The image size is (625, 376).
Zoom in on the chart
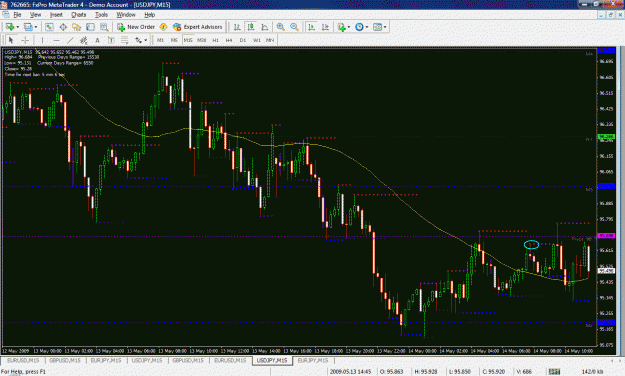(x=281, y=27)
